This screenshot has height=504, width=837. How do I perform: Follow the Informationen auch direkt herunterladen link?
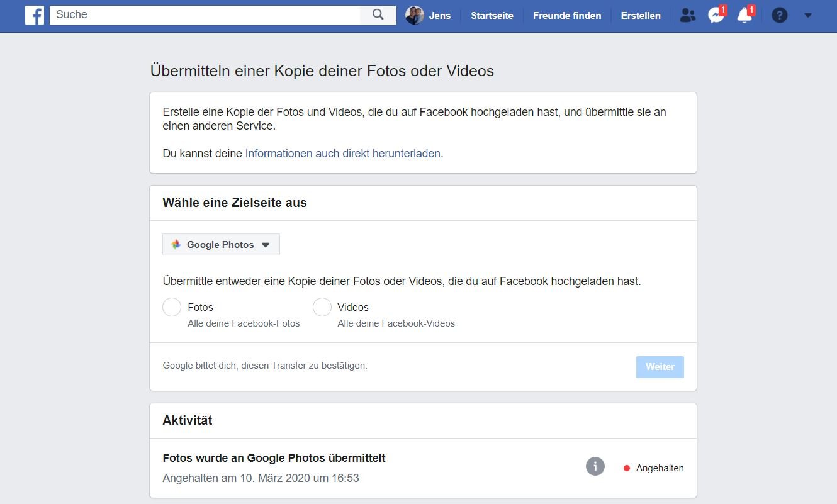342,154
